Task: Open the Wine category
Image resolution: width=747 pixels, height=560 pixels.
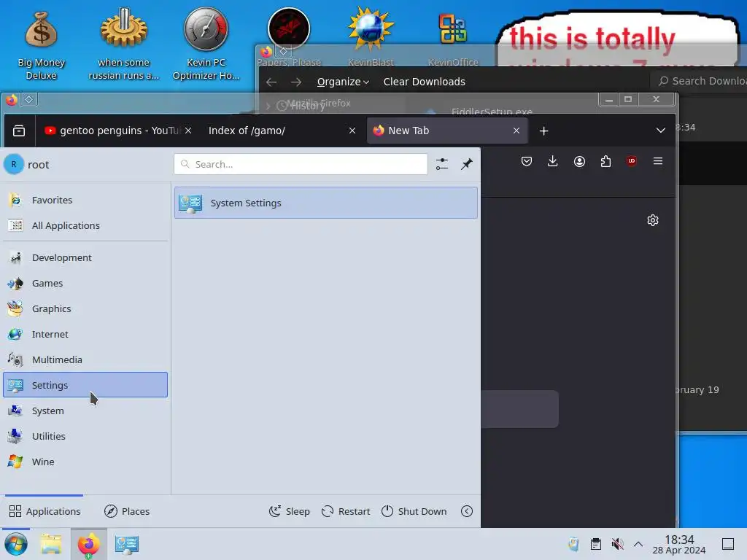Action: pyautogui.click(x=85, y=462)
